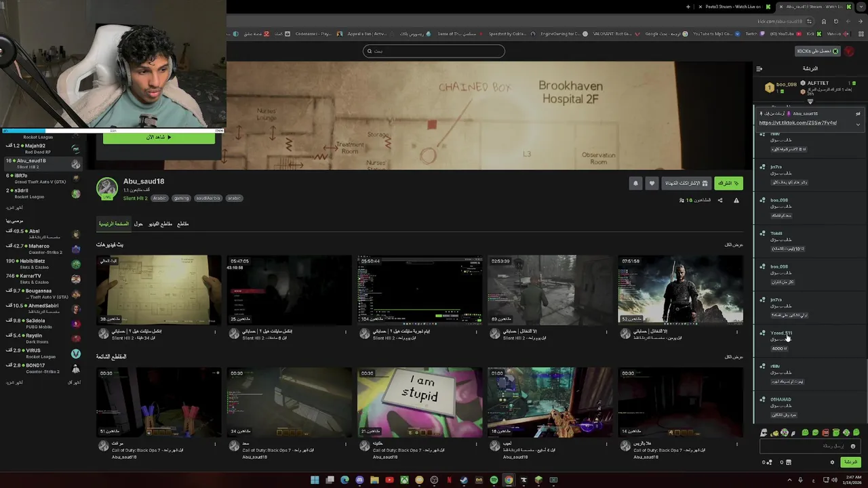Click the Get KICKs button
Viewport: 868px width, 488px height.
pos(818,51)
